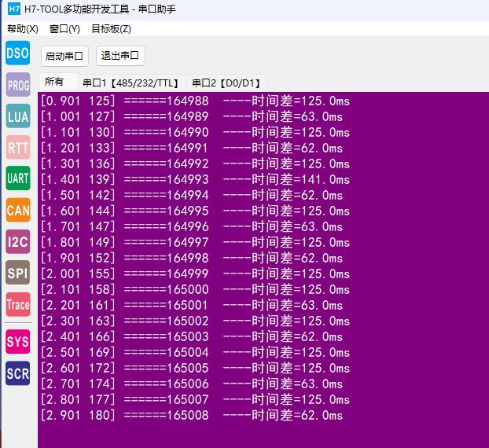Click log line ======164995
This screenshot has width=489, height=448.
click(195, 211)
